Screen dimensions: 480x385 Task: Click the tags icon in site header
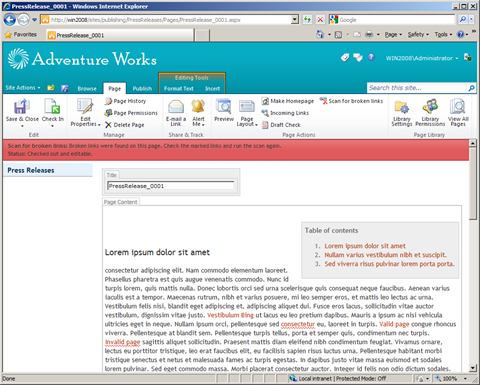click(345, 57)
